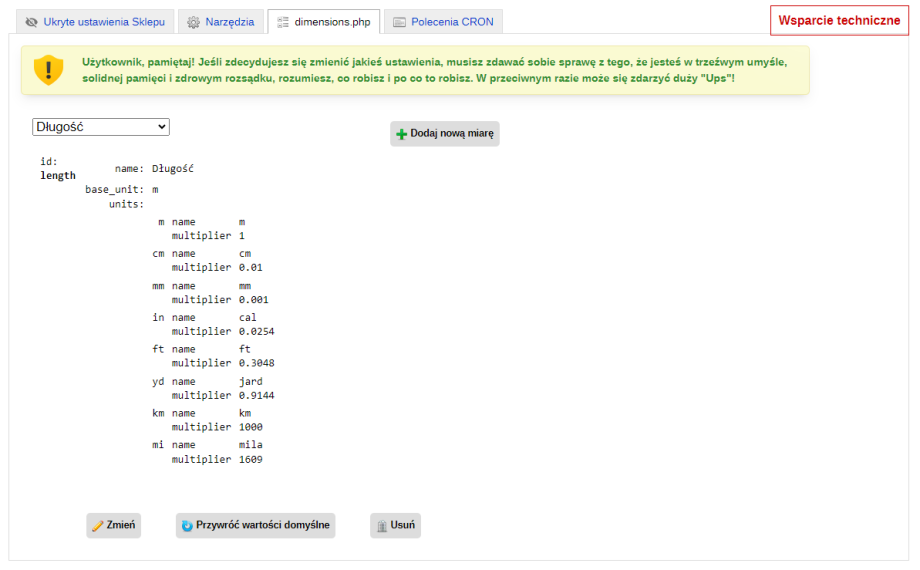Click the bold length id value
920x570 pixels.
[58, 175]
